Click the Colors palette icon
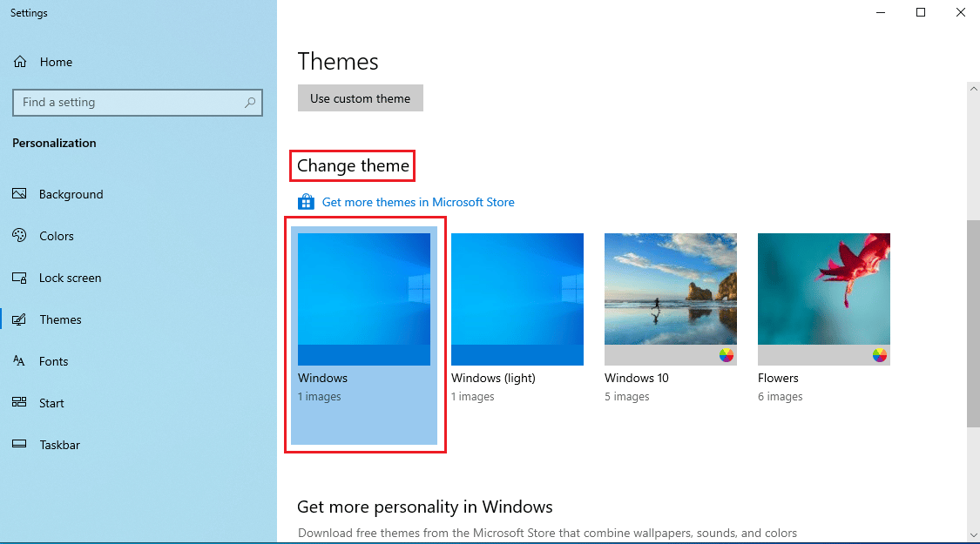980x544 pixels. [x=19, y=236]
